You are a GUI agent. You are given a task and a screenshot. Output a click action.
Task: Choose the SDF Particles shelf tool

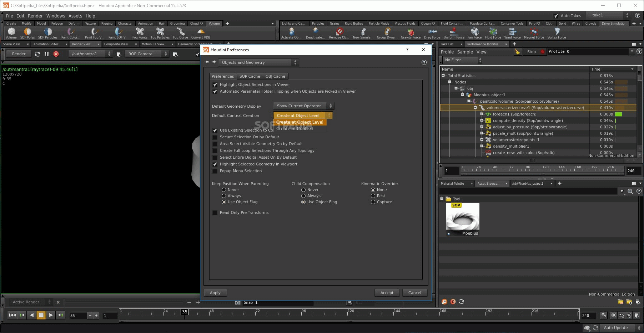point(48,33)
